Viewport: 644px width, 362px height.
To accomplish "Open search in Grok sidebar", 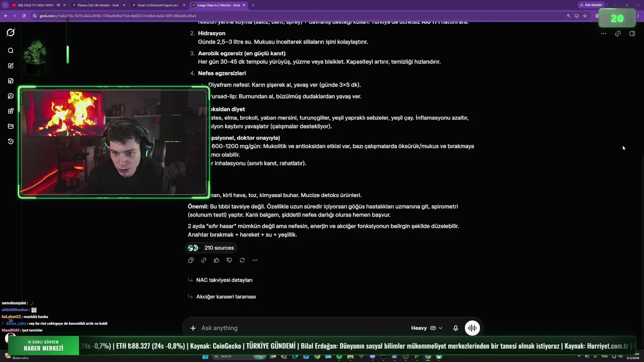I will pyautogui.click(x=11, y=51).
